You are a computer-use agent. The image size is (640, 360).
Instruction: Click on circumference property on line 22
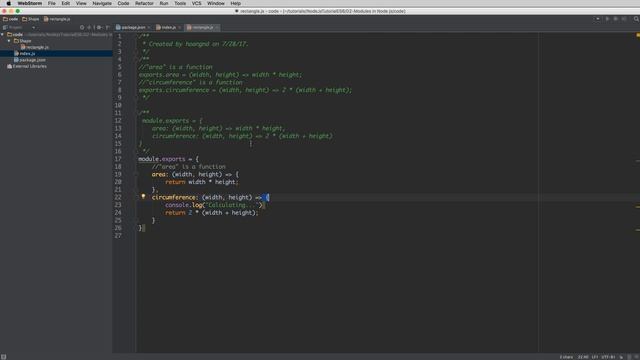173,198
